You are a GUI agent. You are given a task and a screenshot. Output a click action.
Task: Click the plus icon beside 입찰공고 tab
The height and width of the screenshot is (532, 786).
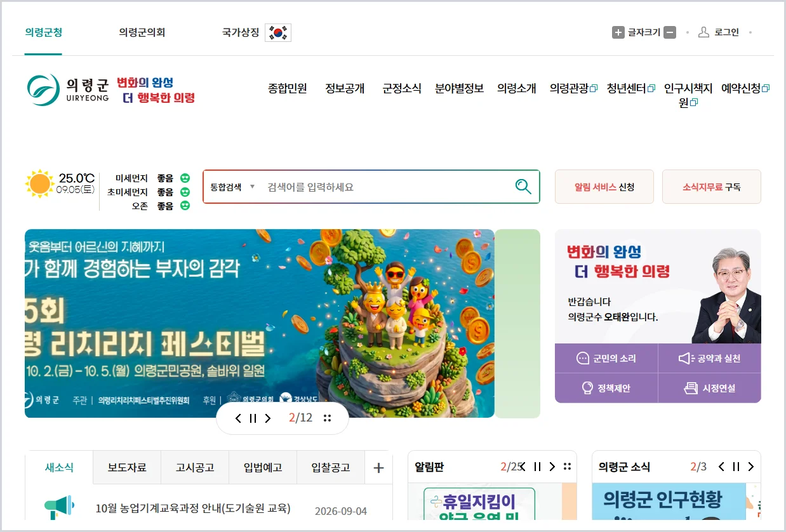(378, 468)
